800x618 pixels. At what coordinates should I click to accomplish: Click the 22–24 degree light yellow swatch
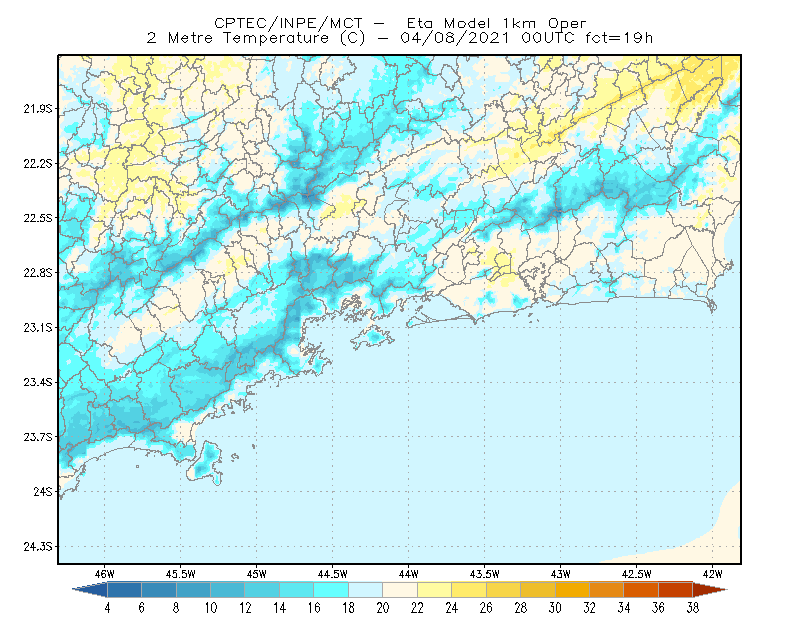point(434,590)
